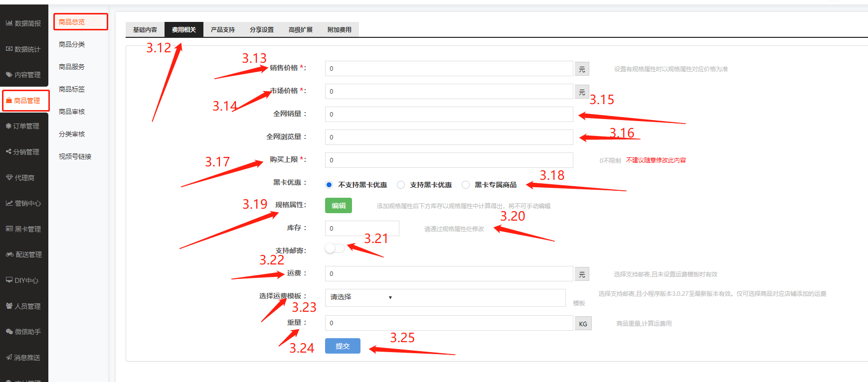Click the 分销管理 share icon
The image size is (868, 382).
(8, 152)
